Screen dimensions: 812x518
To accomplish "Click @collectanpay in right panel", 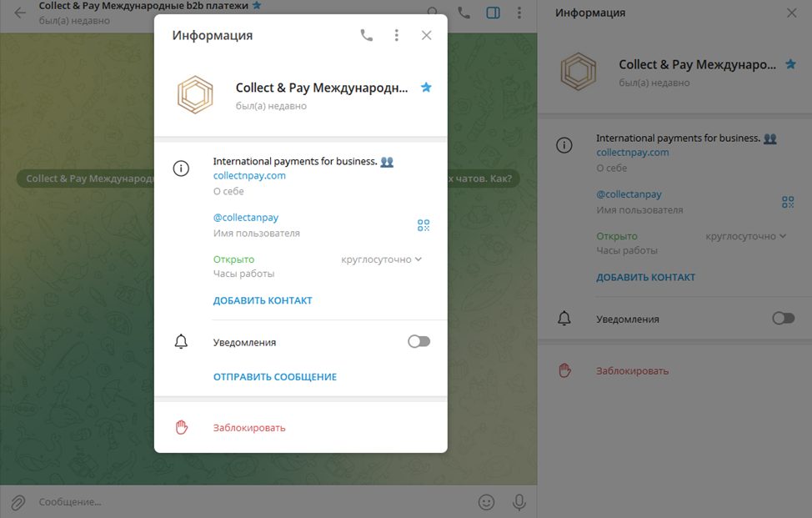I will [x=629, y=194].
